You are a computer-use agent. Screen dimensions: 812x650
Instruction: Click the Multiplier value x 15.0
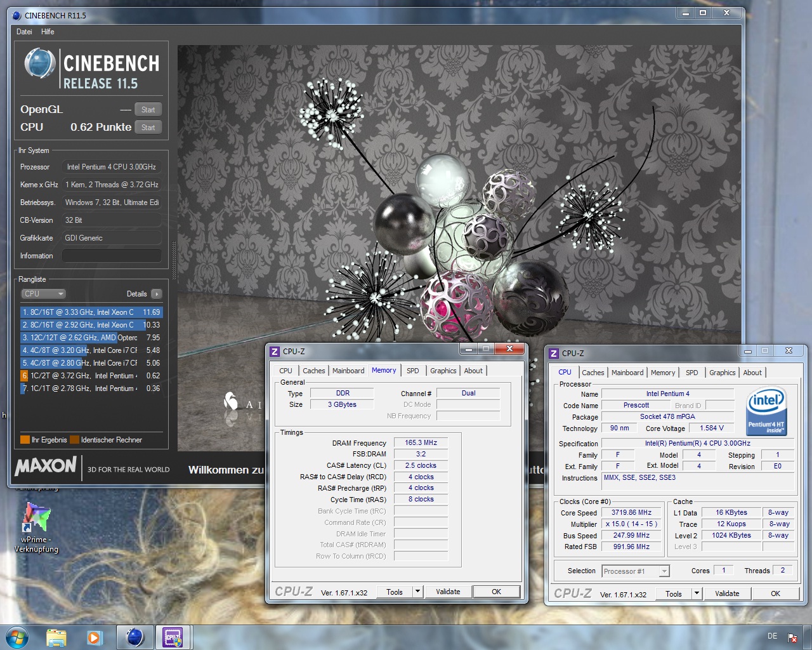coord(631,524)
